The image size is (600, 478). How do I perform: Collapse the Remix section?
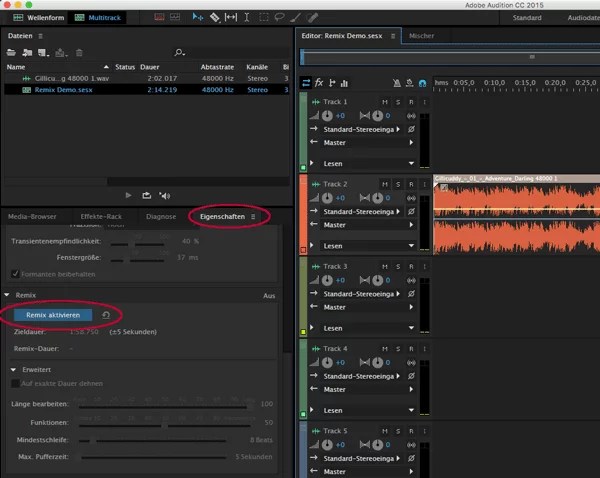[7, 295]
